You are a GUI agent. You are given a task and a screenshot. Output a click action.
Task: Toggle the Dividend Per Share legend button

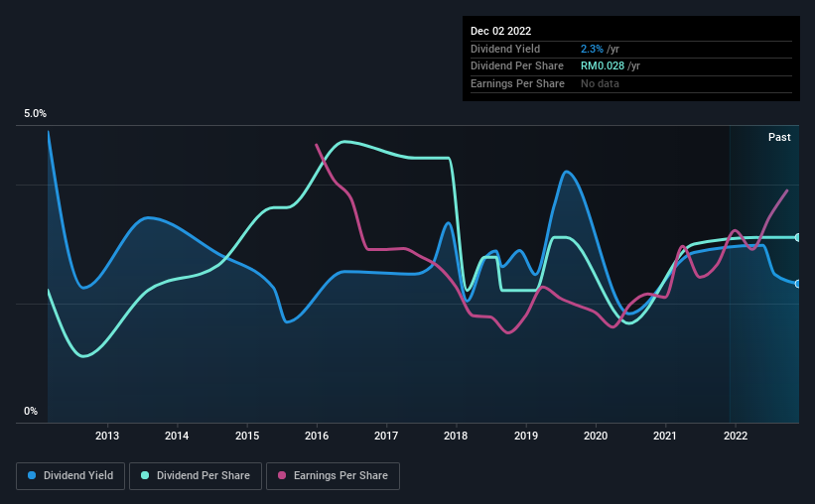pos(196,476)
